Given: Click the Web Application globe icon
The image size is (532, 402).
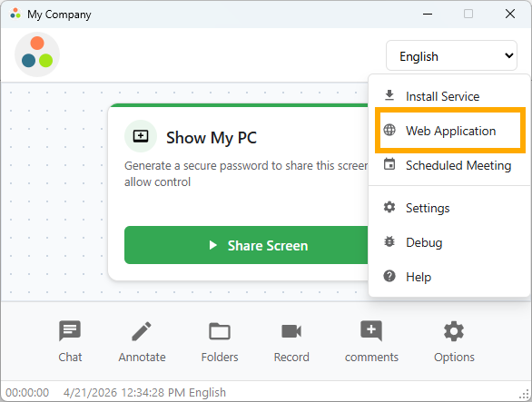Looking at the screenshot, I should click(389, 130).
